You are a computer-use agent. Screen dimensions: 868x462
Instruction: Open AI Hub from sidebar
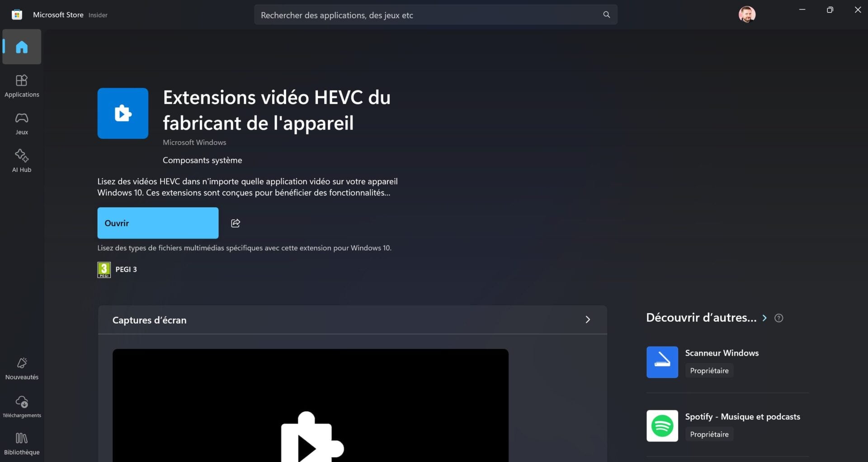click(x=22, y=161)
